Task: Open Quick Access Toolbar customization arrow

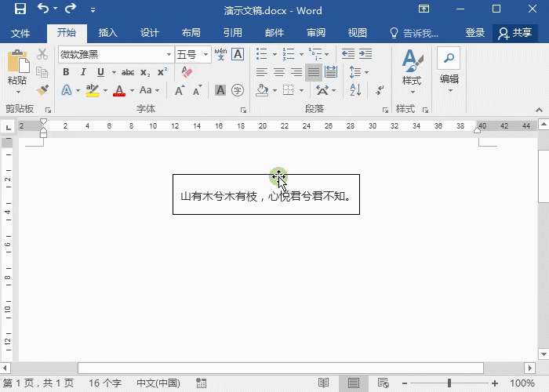Action: [93, 10]
